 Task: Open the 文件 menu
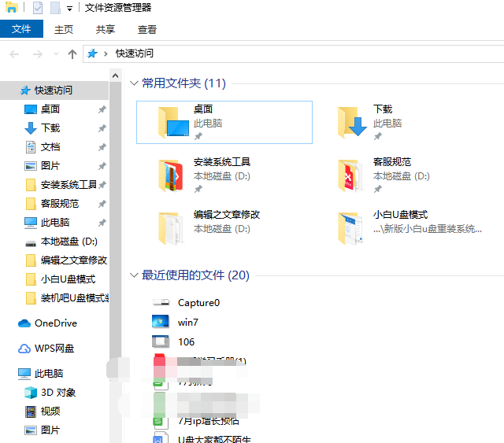pyautogui.click(x=21, y=29)
